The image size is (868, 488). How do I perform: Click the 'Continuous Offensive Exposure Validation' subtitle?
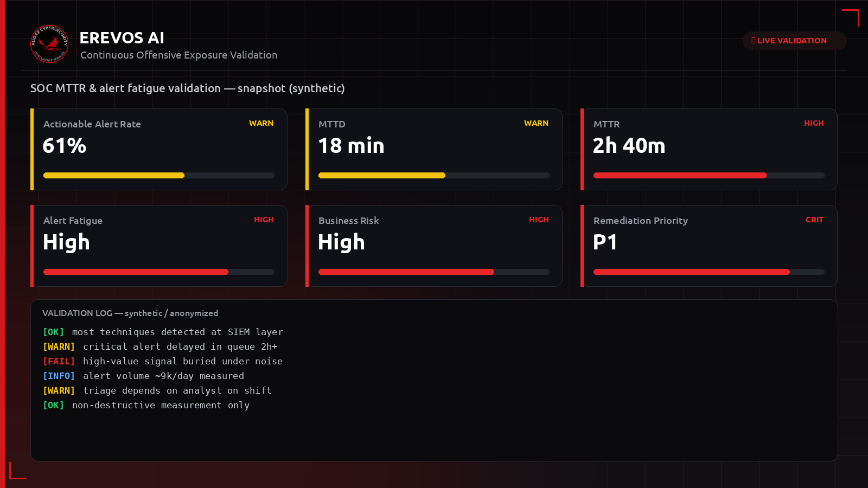(179, 55)
